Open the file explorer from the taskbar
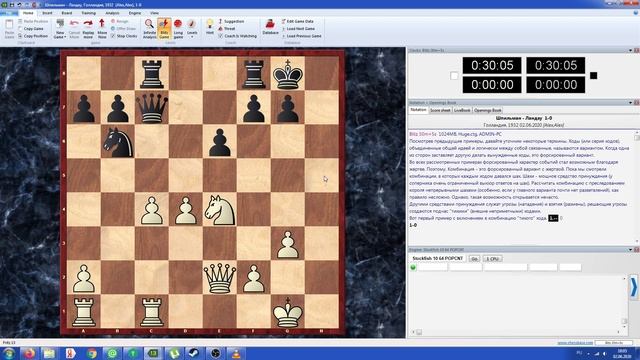This screenshot has height=360, width=640. 49,353
